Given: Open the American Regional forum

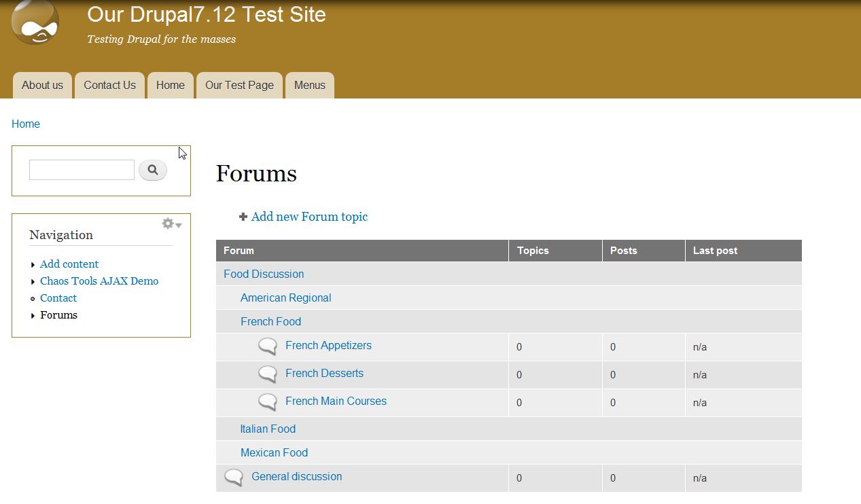Looking at the screenshot, I should 286,298.
